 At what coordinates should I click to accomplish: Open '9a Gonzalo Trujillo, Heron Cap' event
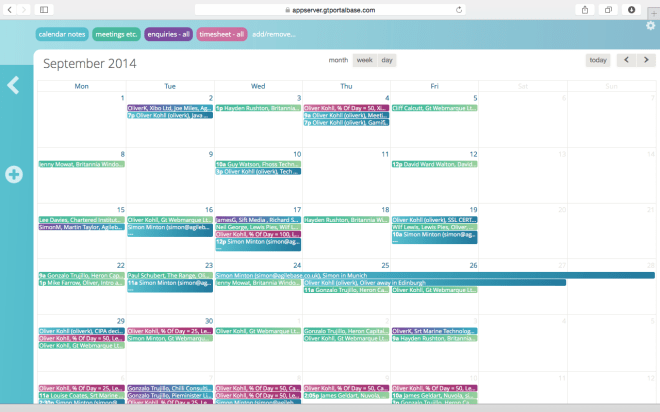[82, 276]
